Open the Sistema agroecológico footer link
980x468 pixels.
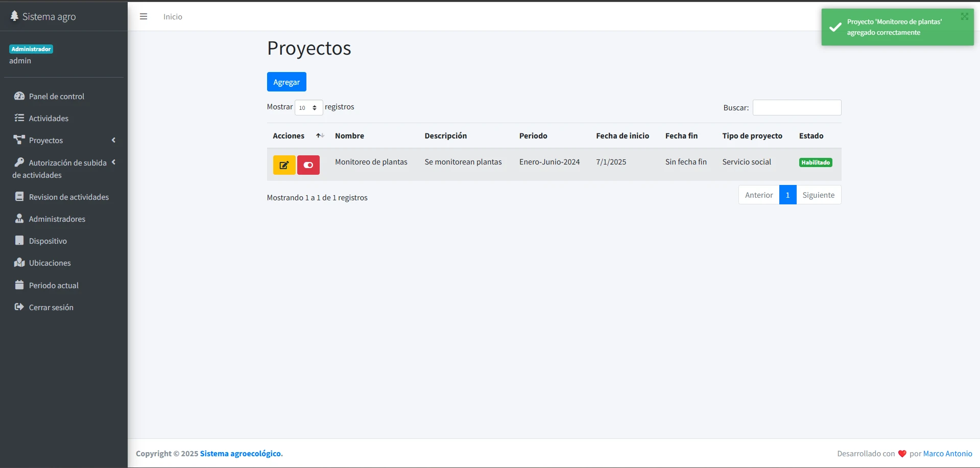coord(242,453)
